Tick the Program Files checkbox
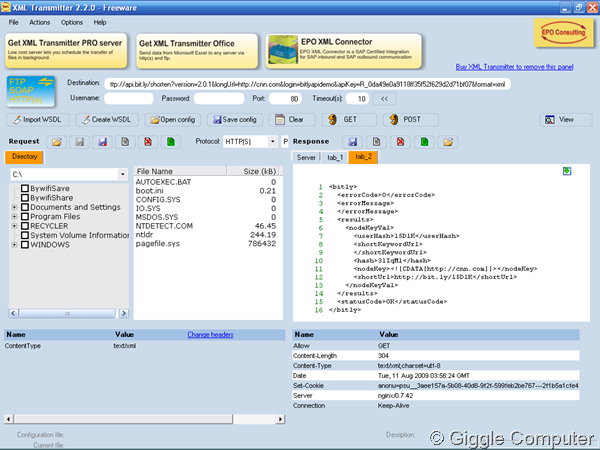This screenshot has height=450, width=600. tap(25, 217)
